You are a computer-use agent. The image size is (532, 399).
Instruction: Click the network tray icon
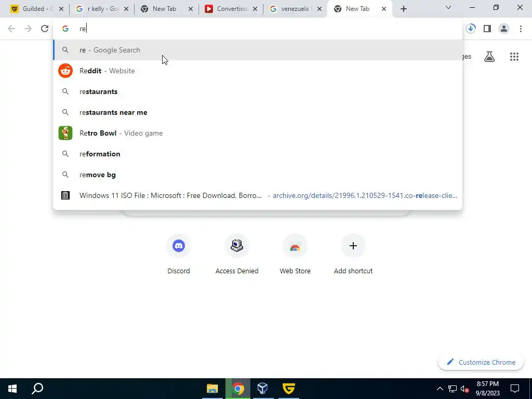click(x=453, y=389)
